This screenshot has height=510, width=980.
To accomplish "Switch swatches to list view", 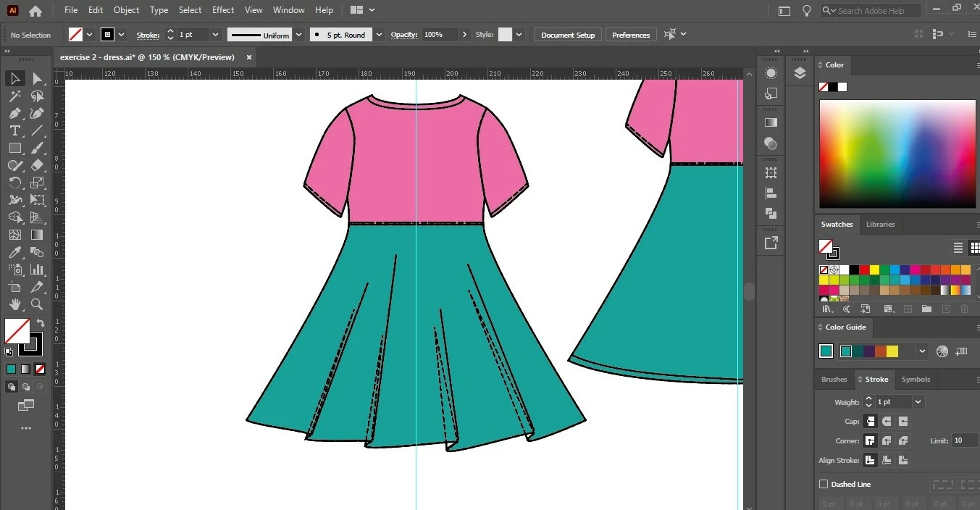I will point(958,248).
